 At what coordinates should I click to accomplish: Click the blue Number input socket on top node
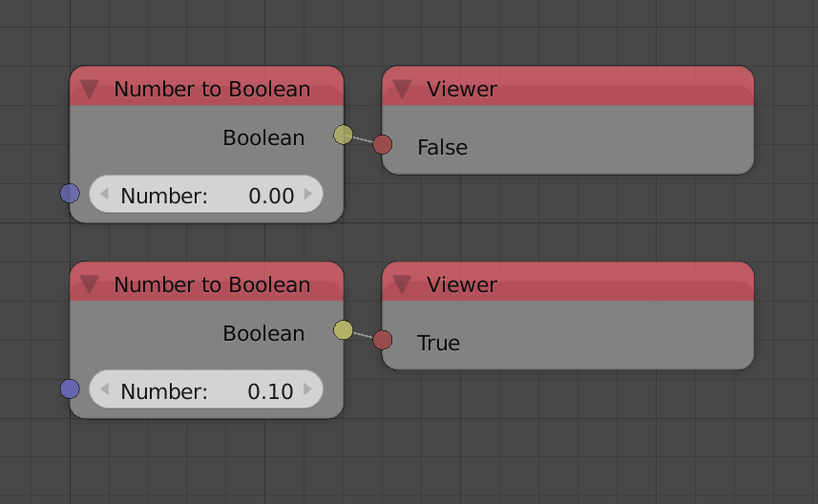tap(70, 193)
